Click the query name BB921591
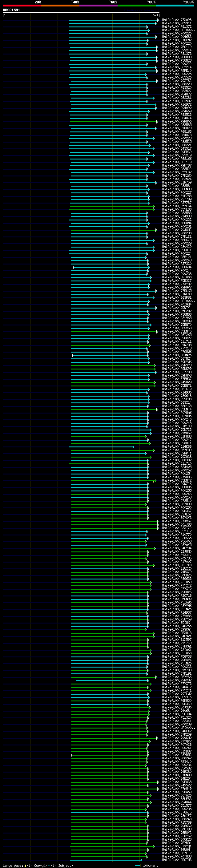The image size is (197, 868). pyautogui.click(x=11, y=10)
